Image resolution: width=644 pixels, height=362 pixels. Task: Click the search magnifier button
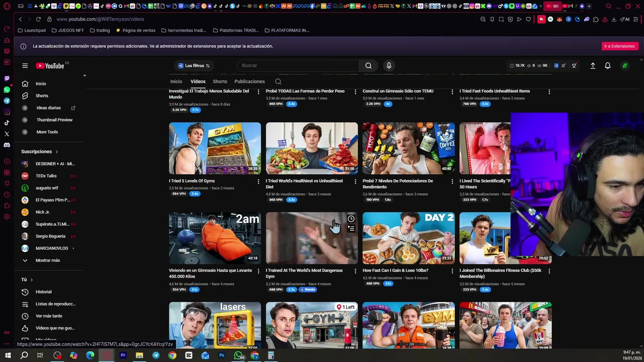(x=368, y=65)
